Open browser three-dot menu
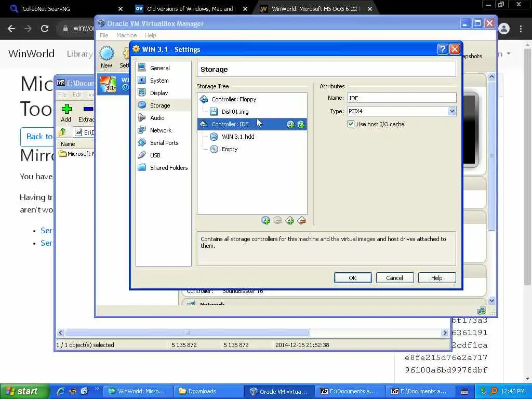The image size is (532, 399). click(521, 29)
